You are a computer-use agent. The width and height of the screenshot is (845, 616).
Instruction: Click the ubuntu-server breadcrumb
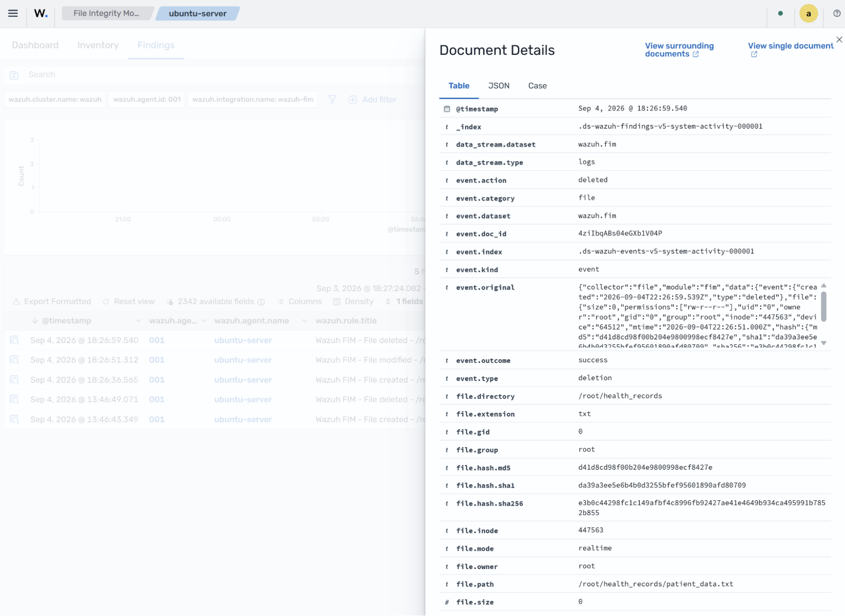197,14
